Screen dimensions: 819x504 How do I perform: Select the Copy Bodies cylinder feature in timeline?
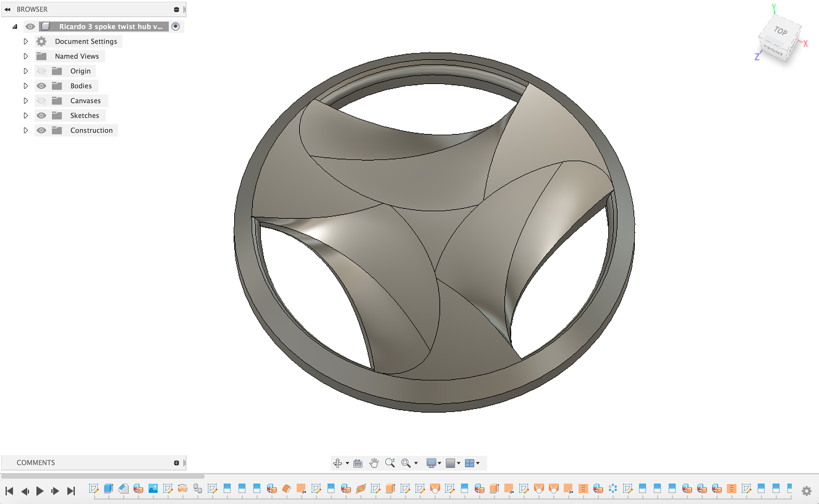point(197,489)
